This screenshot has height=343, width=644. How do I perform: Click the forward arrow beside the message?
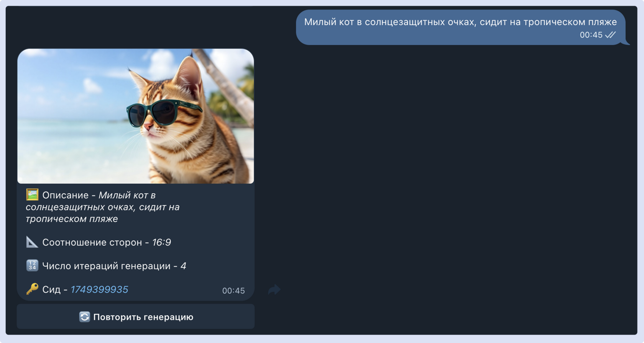tap(274, 290)
